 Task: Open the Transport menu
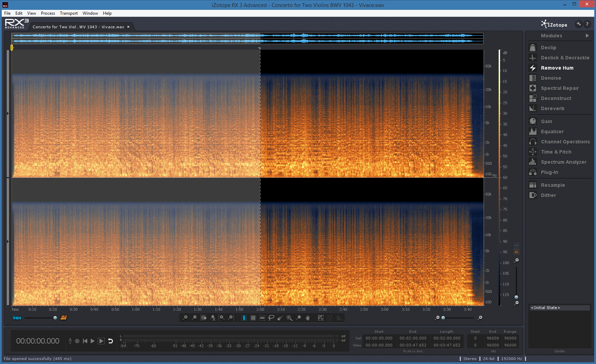[69, 13]
